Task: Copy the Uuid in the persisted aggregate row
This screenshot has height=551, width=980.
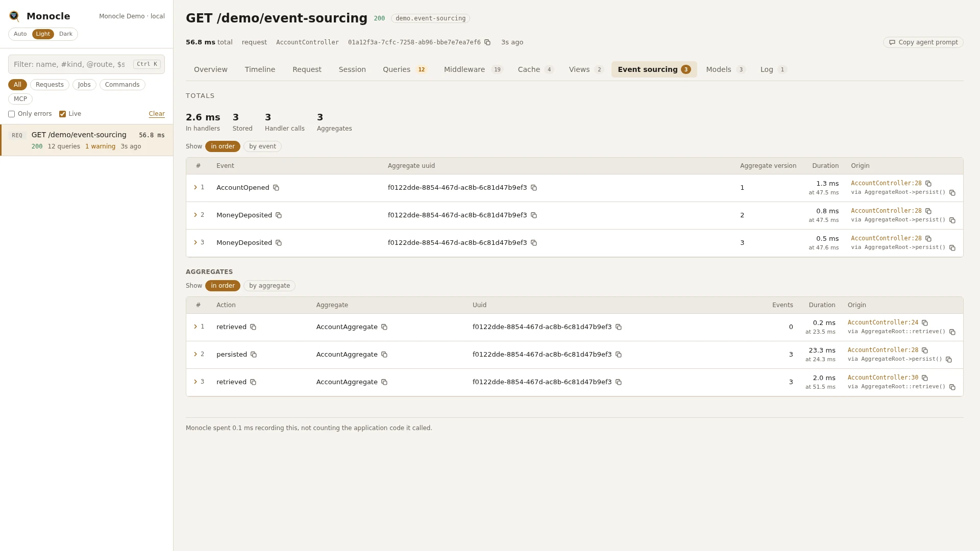Action: (619, 355)
